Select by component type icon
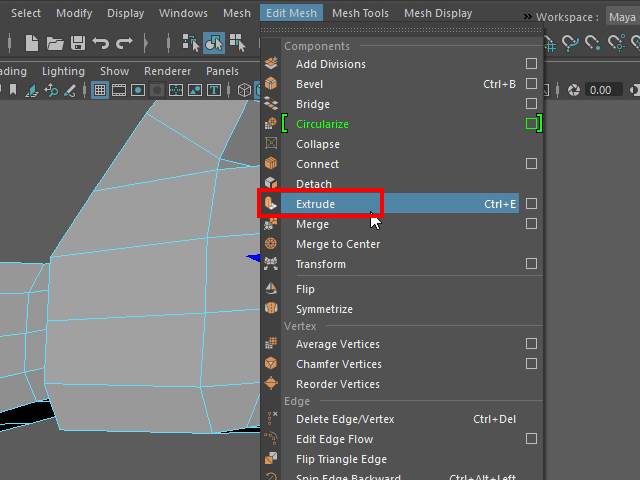 tap(214, 43)
